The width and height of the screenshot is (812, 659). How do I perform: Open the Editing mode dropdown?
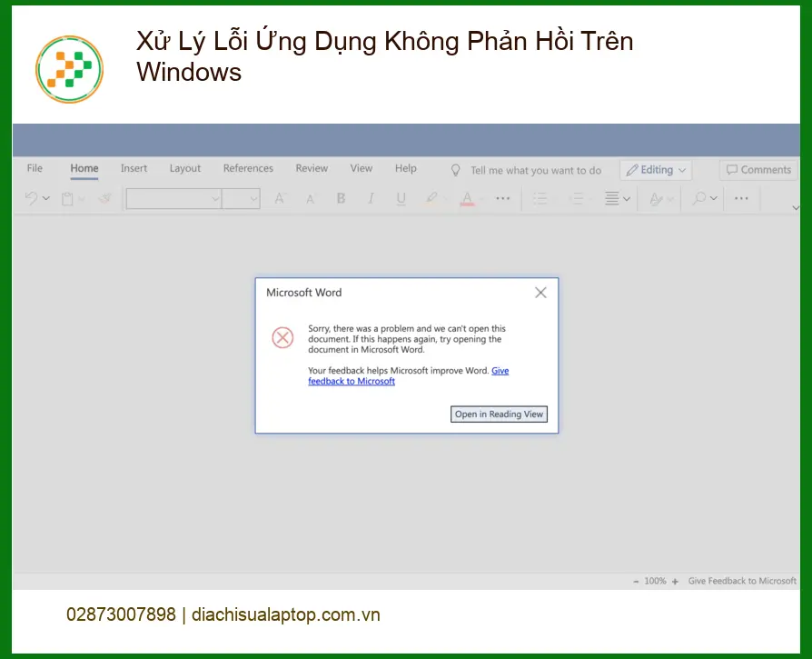[656, 170]
